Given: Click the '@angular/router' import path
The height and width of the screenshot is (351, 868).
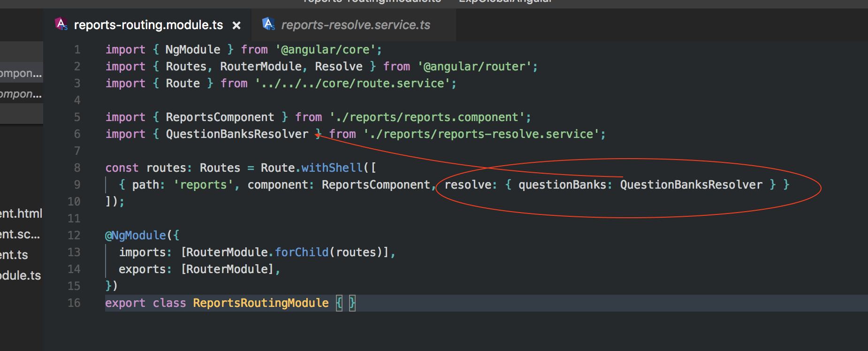Looking at the screenshot, I should (x=474, y=67).
